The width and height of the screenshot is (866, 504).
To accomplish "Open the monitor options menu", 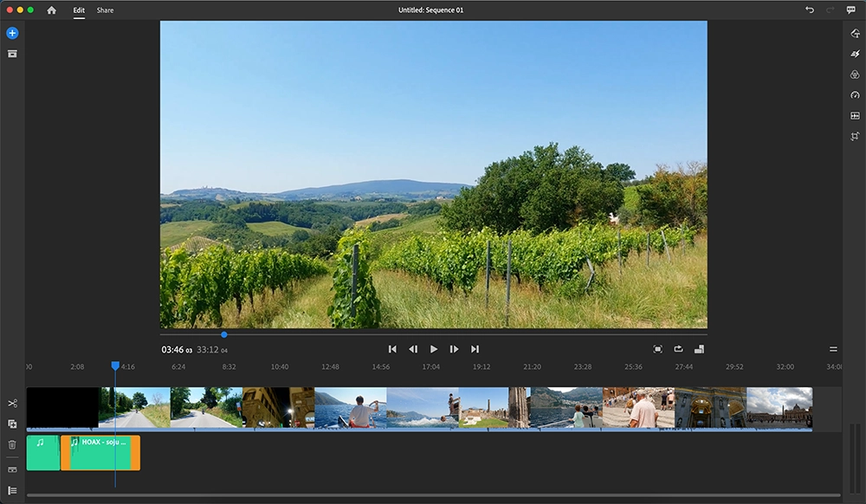I will 832,349.
